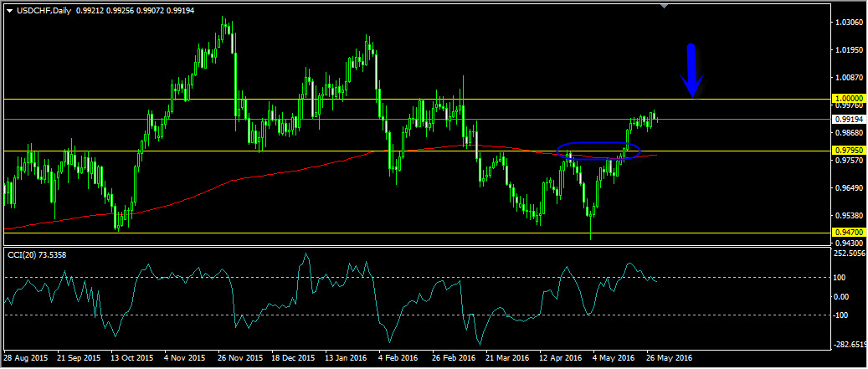Click the 0.96490 price axis label

pos(849,188)
